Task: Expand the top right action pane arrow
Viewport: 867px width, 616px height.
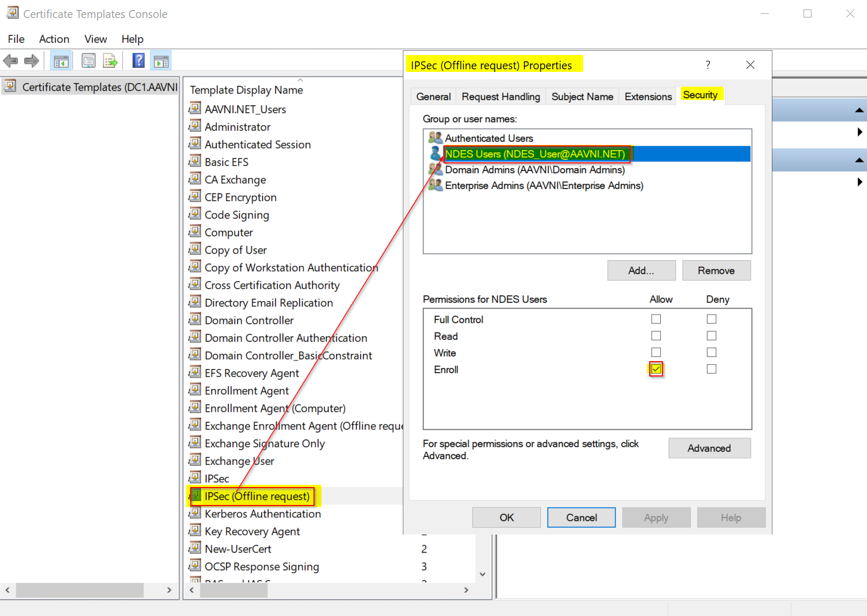Action: tap(860, 132)
